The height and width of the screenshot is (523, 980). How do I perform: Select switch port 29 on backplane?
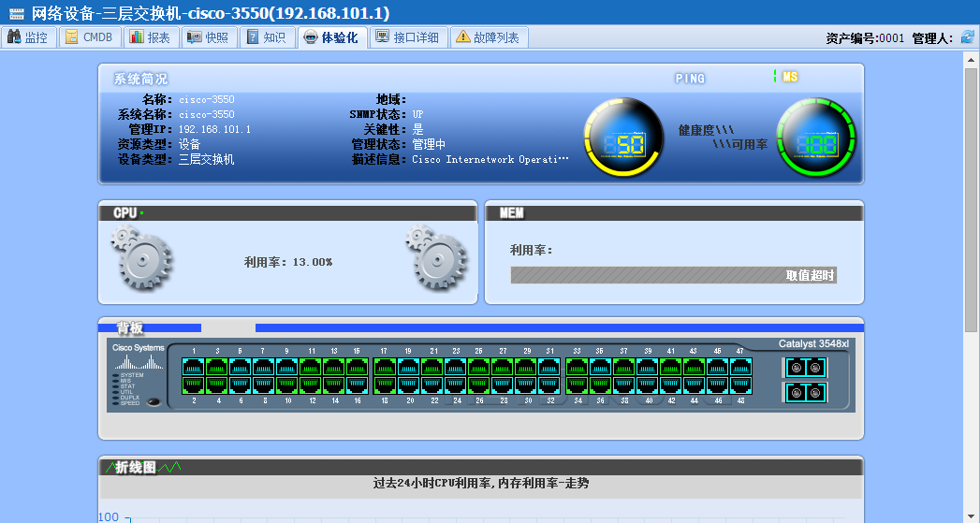(x=526, y=366)
